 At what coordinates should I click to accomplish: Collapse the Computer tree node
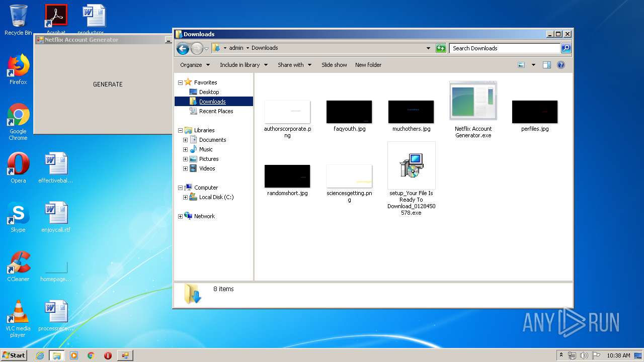point(180,188)
